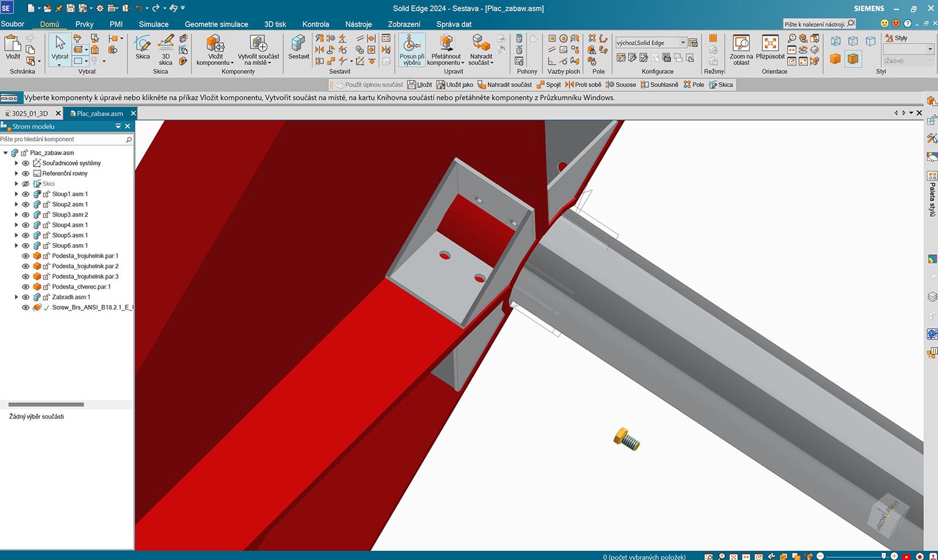
Task: Switch to the 3025_01_3D document tab
Action: pyautogui.click(x=30, y=114)
